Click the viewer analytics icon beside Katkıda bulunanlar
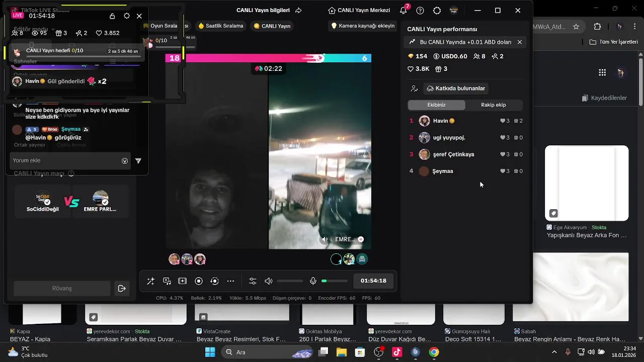The width and height of the screenshot is (644, 362). [x=414, y=88]
